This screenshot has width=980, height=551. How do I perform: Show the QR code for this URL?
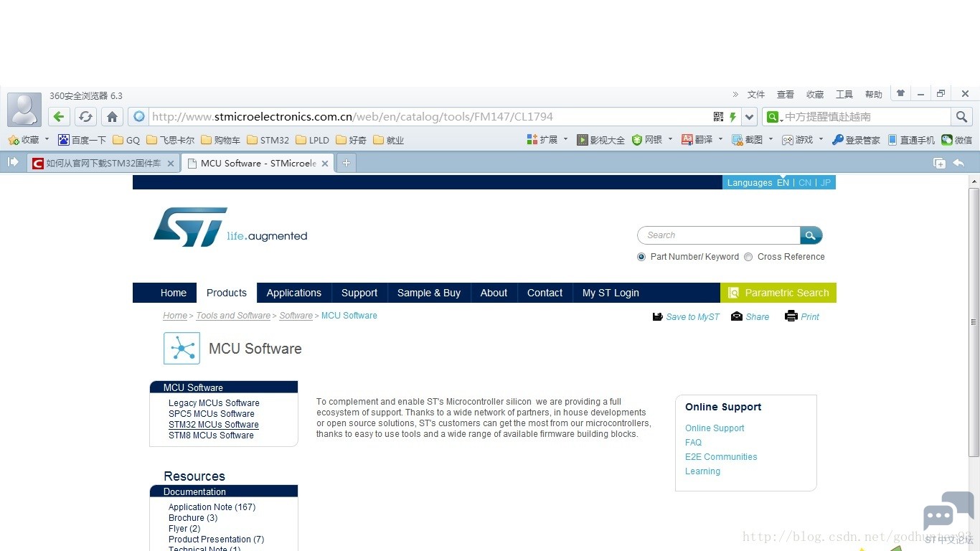718,117
